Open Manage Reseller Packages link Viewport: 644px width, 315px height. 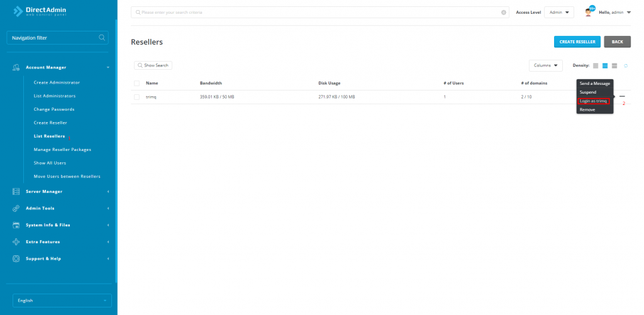[x=62, y=150]
